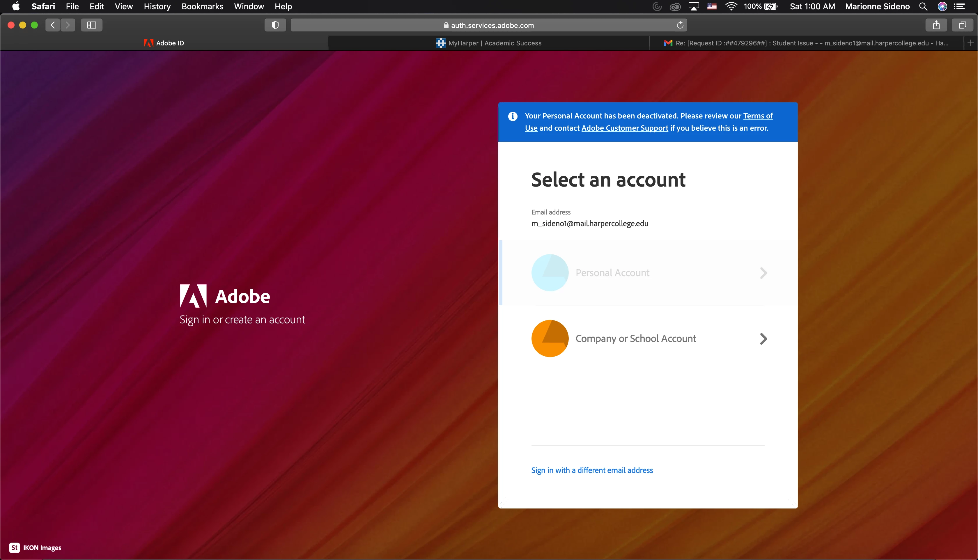The image size is (978, 560).
Task: Select the orange Company or School avatar
Action: (x=550, y=339)
